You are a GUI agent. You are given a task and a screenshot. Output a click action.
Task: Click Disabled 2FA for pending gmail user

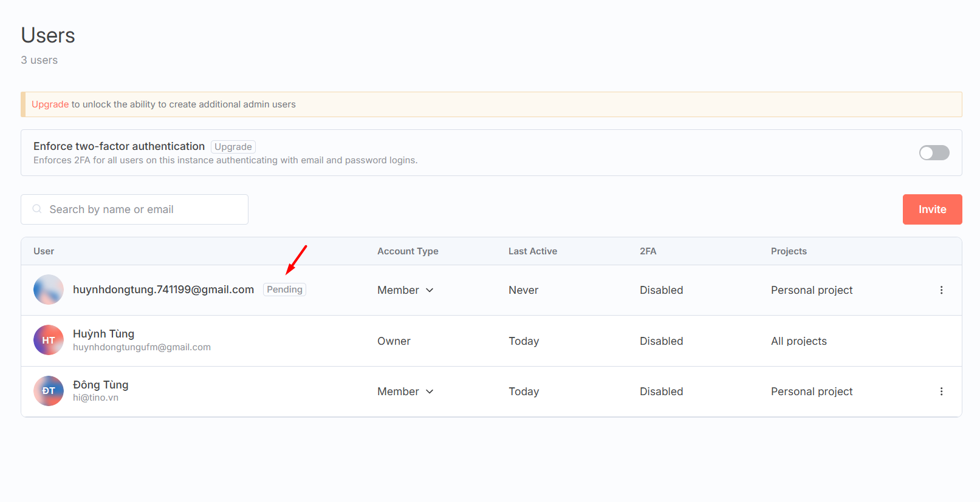pyautogui.click(x=661, y=290)
